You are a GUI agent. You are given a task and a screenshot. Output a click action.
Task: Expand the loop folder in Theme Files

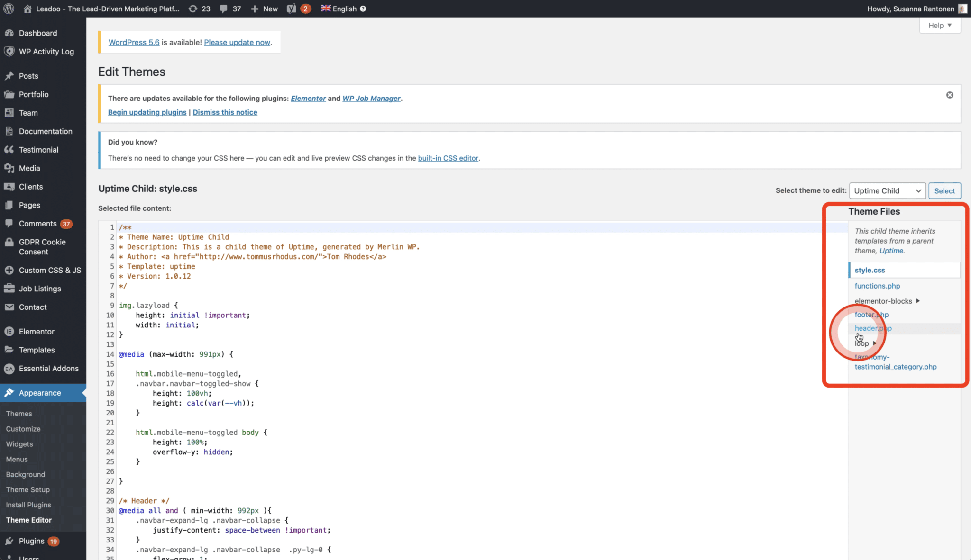866,343
